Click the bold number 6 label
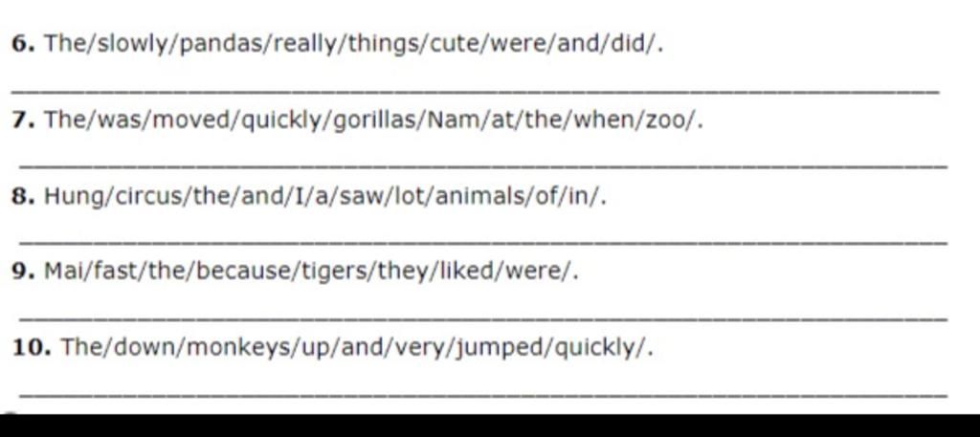 23,44
